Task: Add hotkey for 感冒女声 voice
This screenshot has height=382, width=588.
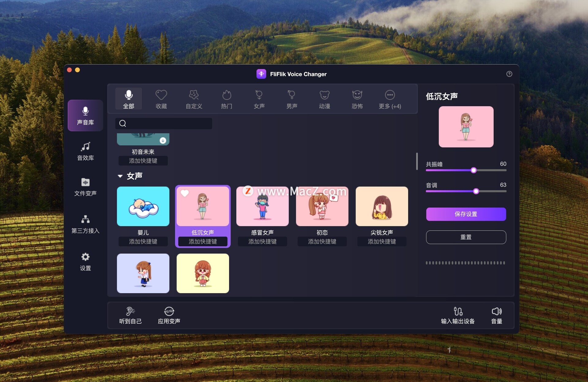Action: (x=262, y=242)
